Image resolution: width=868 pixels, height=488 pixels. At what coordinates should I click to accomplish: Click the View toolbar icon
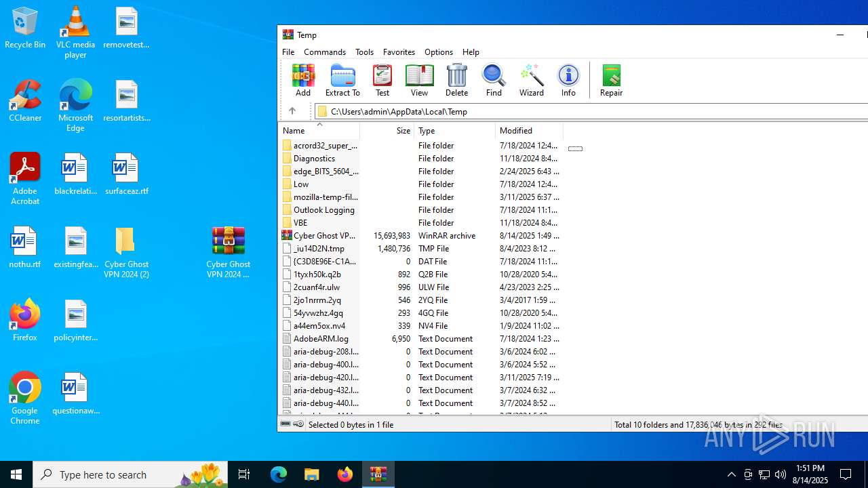pyautogui.click(x=419, y=81)
